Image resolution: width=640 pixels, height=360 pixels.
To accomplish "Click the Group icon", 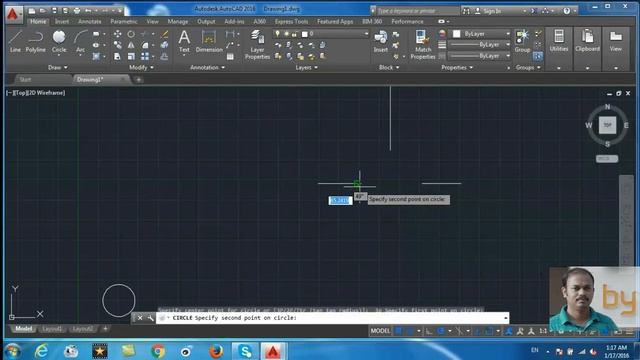I will 522,41.
